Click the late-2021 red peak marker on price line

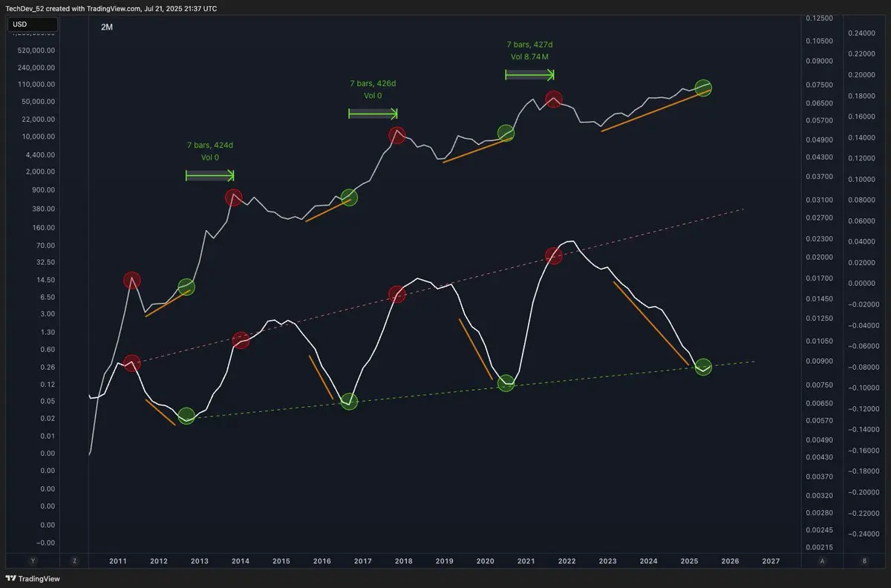[x=553, y=99]
